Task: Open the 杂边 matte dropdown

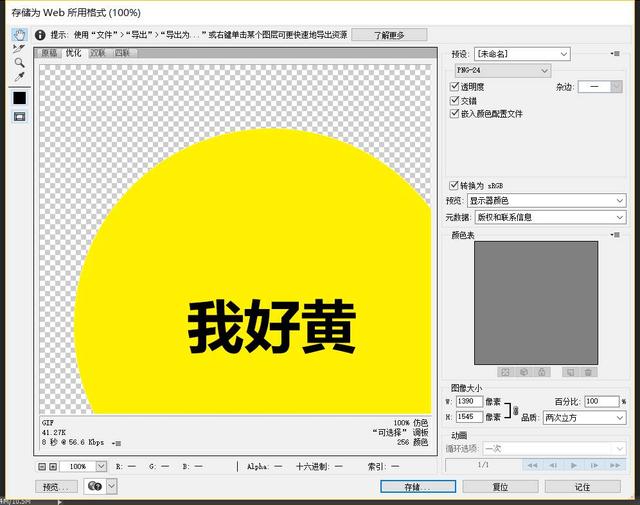Action: [600, 87]
